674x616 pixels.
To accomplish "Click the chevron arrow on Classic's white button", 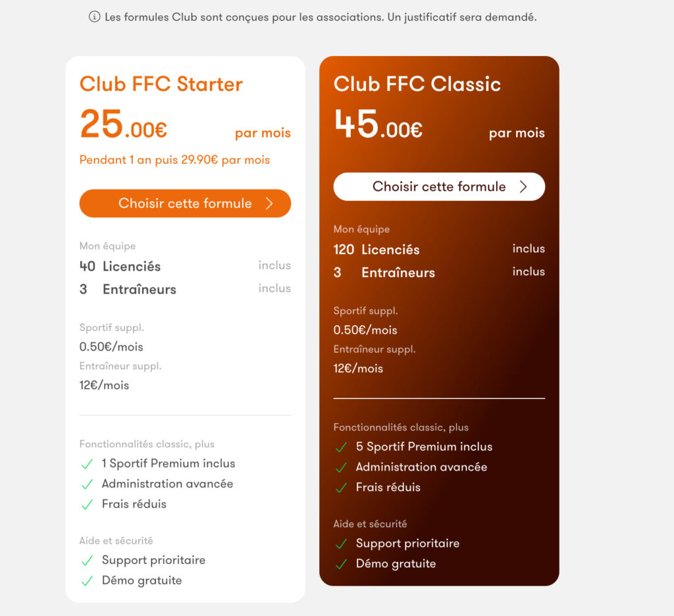I will [523, 187].
